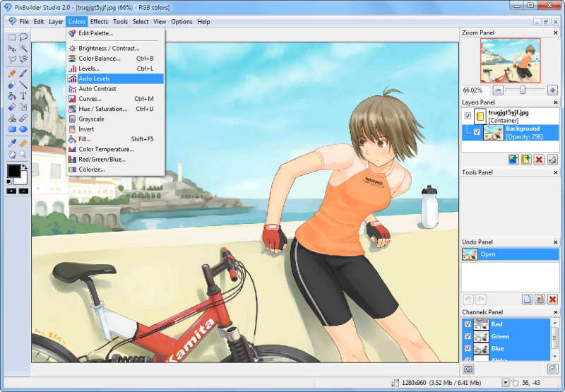Toggle the Green channel checkbox
Image resolution: width=565 pixels, height=392 pixels.
468,336
